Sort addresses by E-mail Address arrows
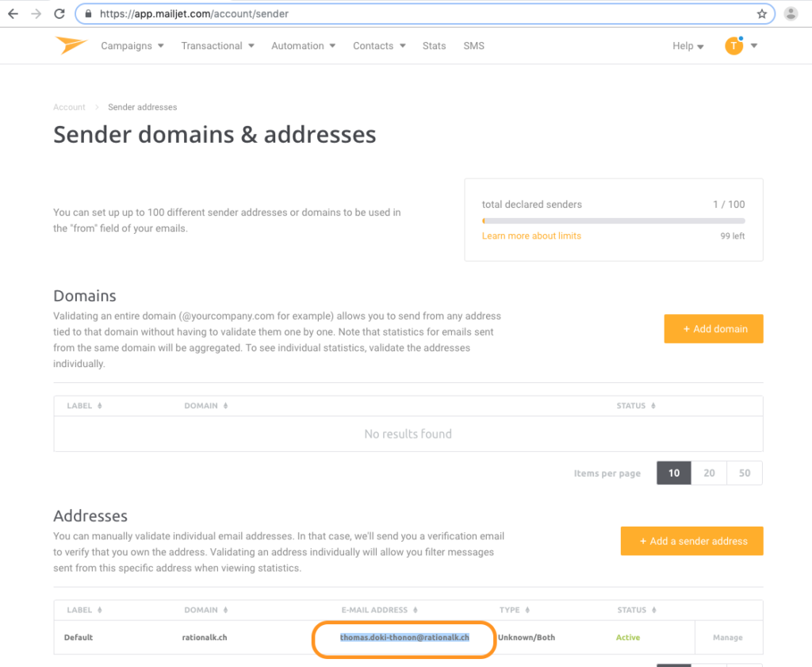 pyautogui.click(x=416, y=610)
